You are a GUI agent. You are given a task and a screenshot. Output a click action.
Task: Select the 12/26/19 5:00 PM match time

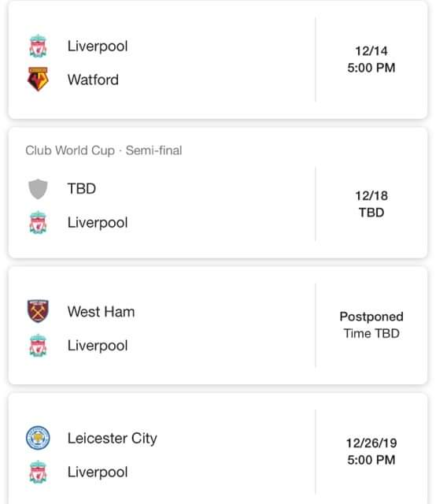tap(371, 451)
